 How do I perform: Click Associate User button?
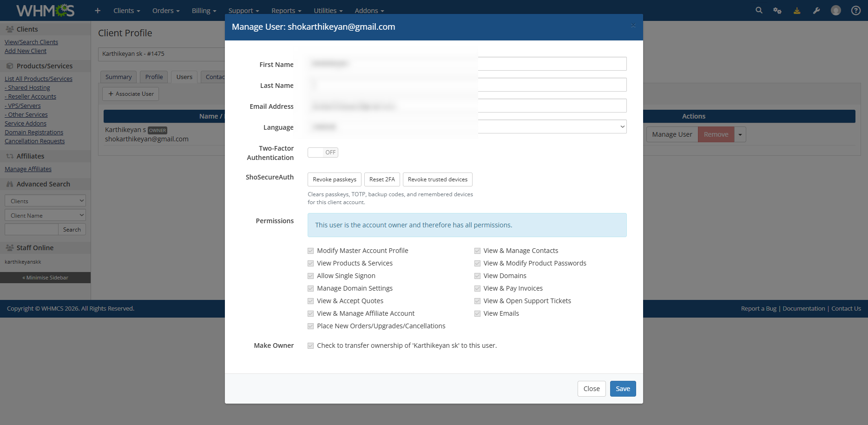pyautogui.click(x=131, y=94)
